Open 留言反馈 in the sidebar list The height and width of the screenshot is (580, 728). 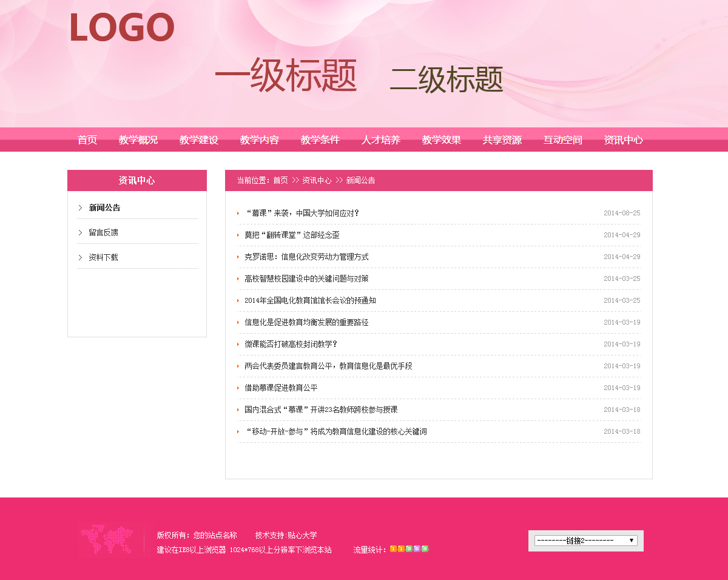click(x=103, y=232)
